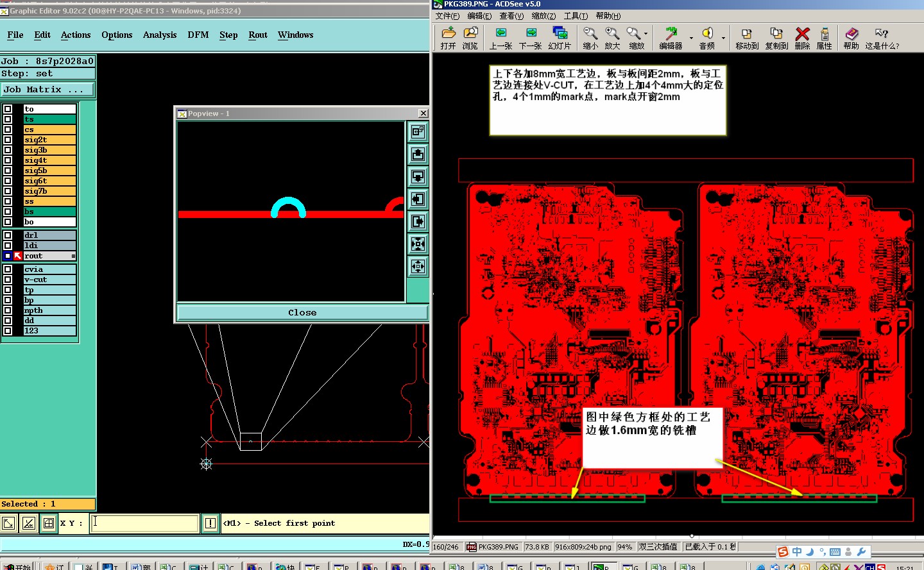Pan Popview down with the down-arrow icon

(x=418, y=176)
